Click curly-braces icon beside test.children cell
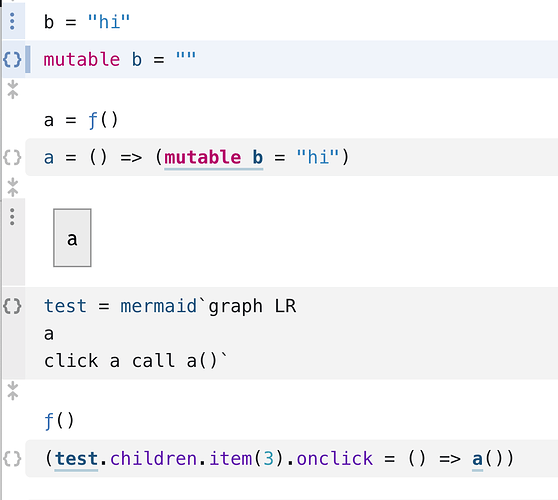The width and height of the screenshot is (558, 500). point(12,458)
